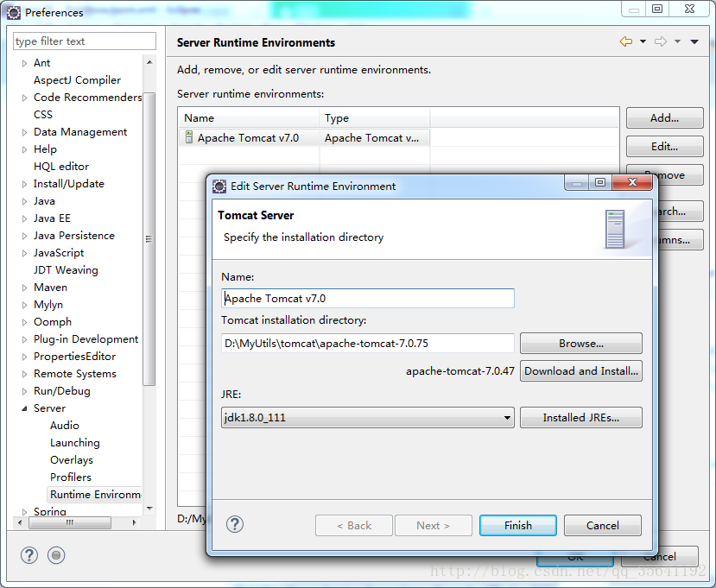The image size is (716, 588).
Task: Open the JRE jdk1.8.0_111 combo box
Action: point(368,417)
